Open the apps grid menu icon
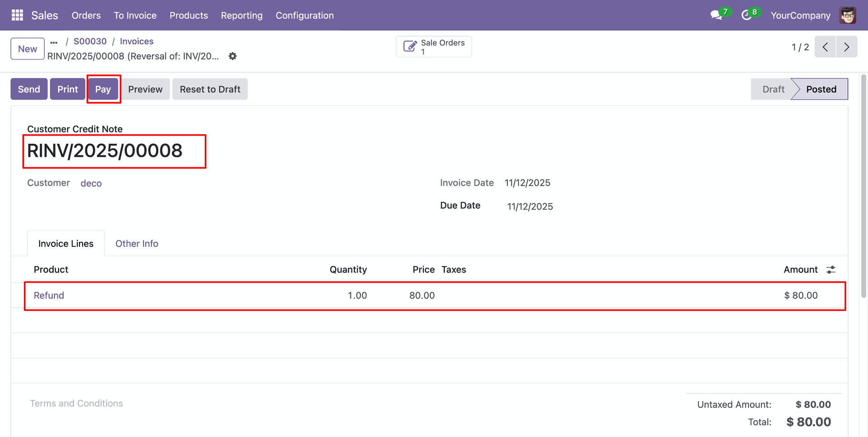This screenshot has width=868, height=437. 17,15
